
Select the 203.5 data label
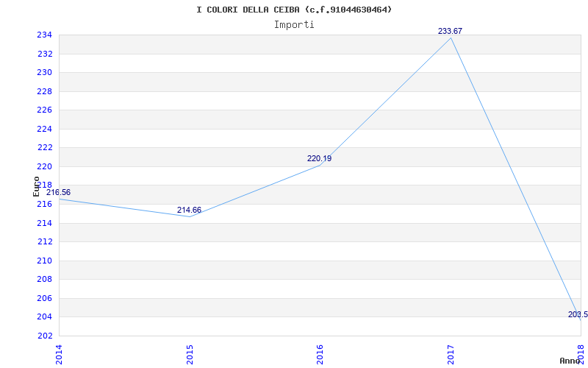(x=578, y=314)
